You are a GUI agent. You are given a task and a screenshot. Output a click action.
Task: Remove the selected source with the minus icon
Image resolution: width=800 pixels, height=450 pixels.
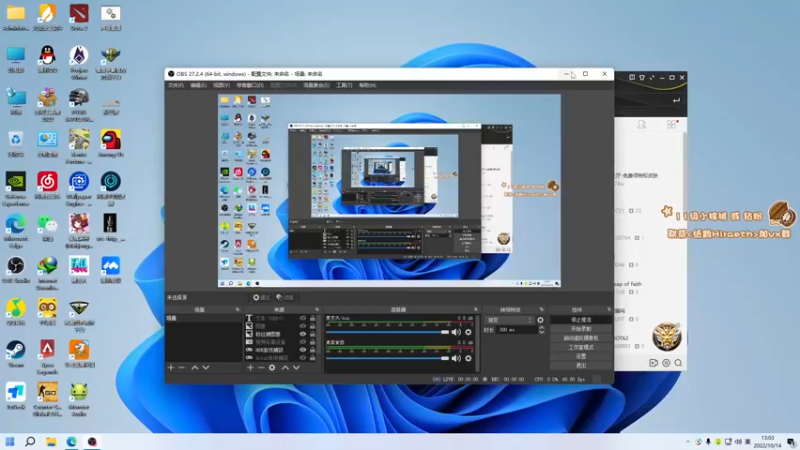tap(261, 367)
